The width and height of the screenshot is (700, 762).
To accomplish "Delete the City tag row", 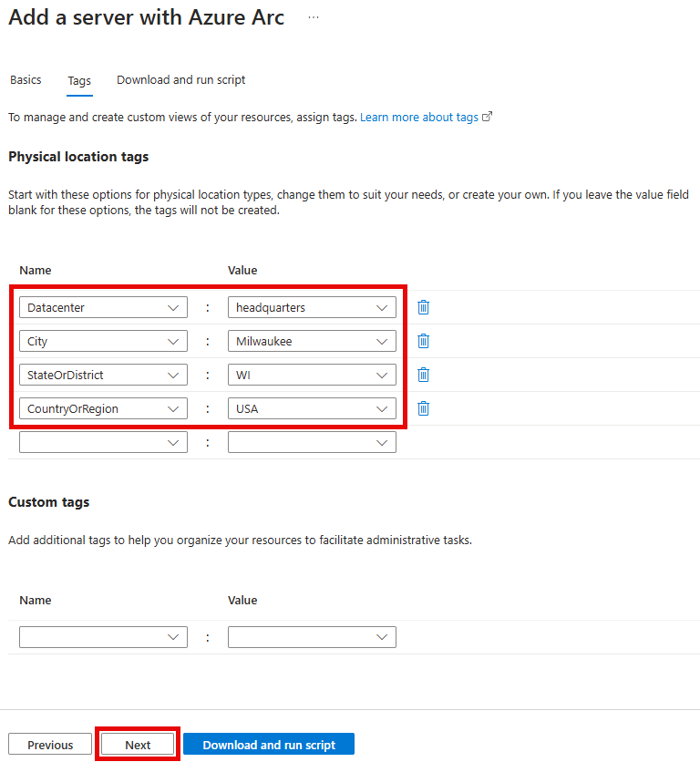I will coord(423,341).
